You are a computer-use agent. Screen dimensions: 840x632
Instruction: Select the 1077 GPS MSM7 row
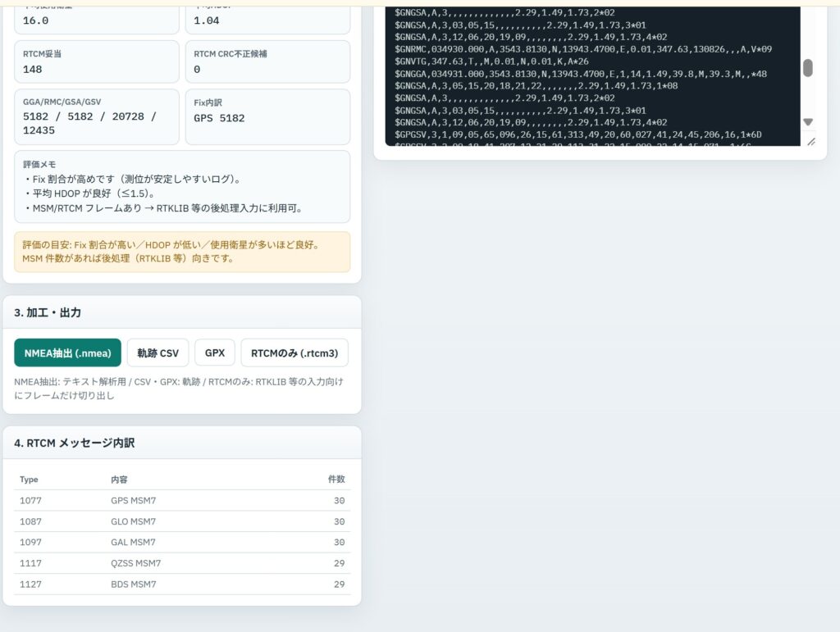click(182, 500)
